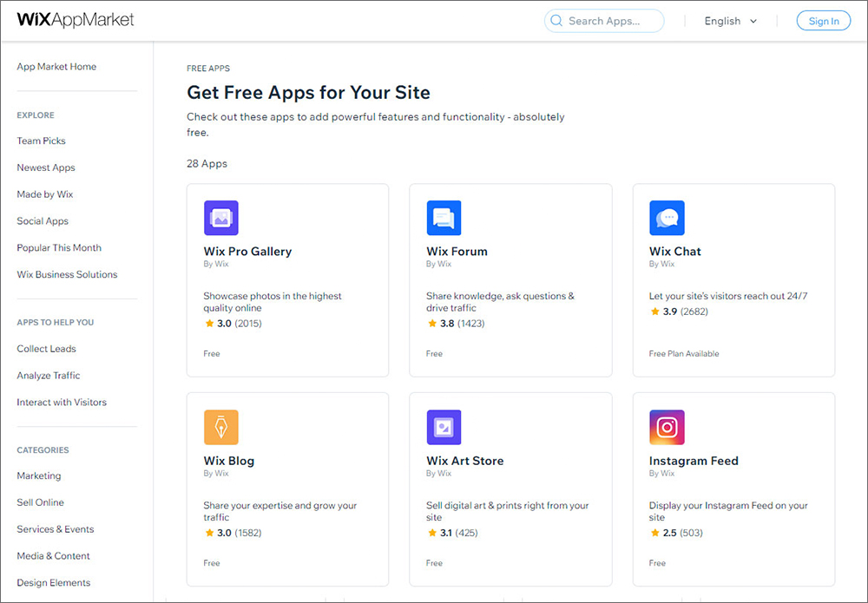Screen dimensions: 868x603
Task: Click 'Showcase photos in the highest quality online'
Action: coord(273,302)
